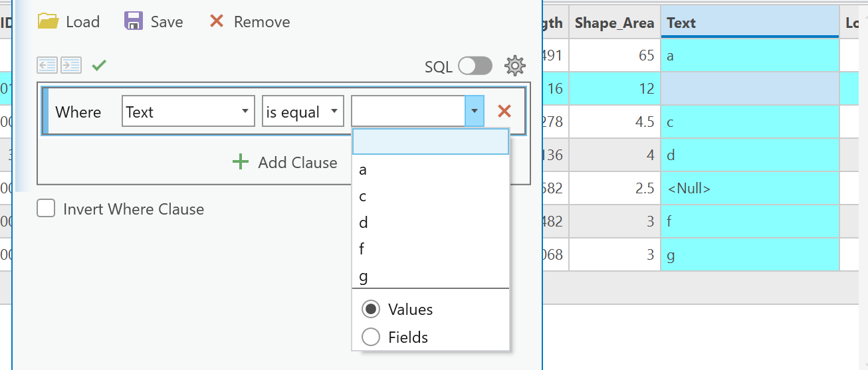This screenshot has width=868, height=370.
Task: Choose value 'c' from the list
Action: 363,196
